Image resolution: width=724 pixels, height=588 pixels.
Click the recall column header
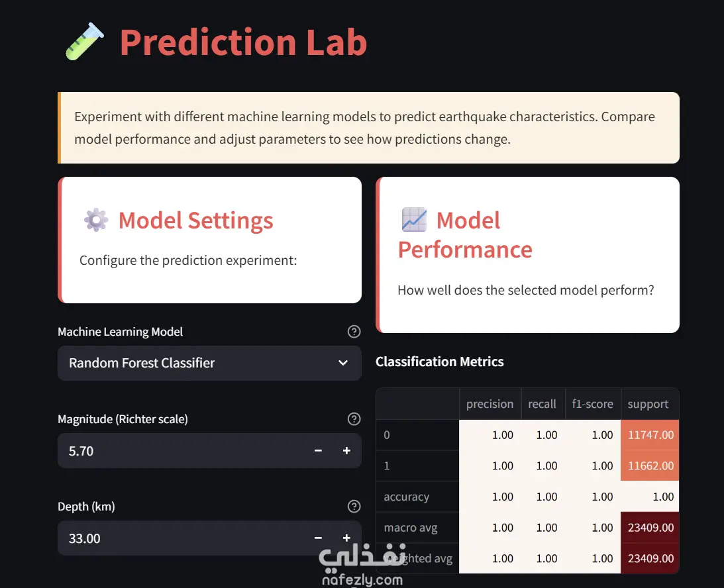(542, 404)
